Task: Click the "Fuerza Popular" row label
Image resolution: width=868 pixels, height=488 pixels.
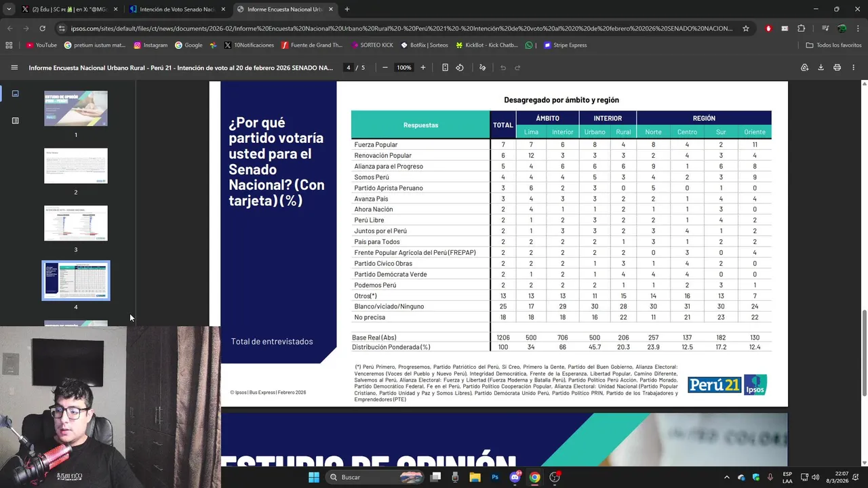Action: [x=376, y=144]
